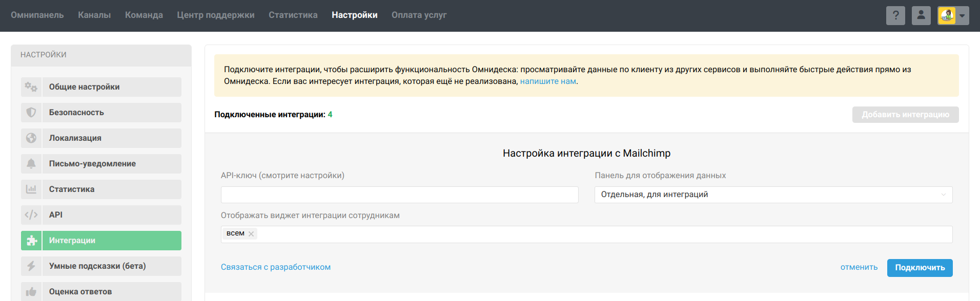980x301 pixels.
Task: Click the account avatar thumbnail
Action: 947,15
